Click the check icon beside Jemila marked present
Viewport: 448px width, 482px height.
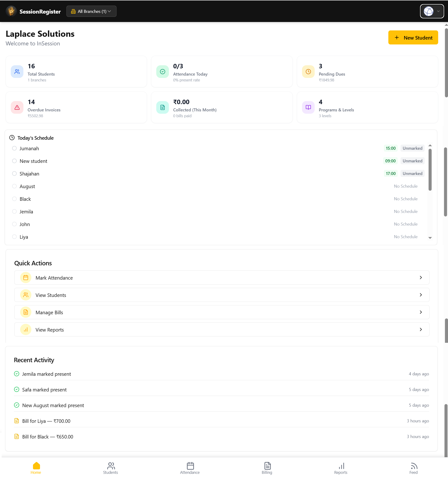[16, 374]
